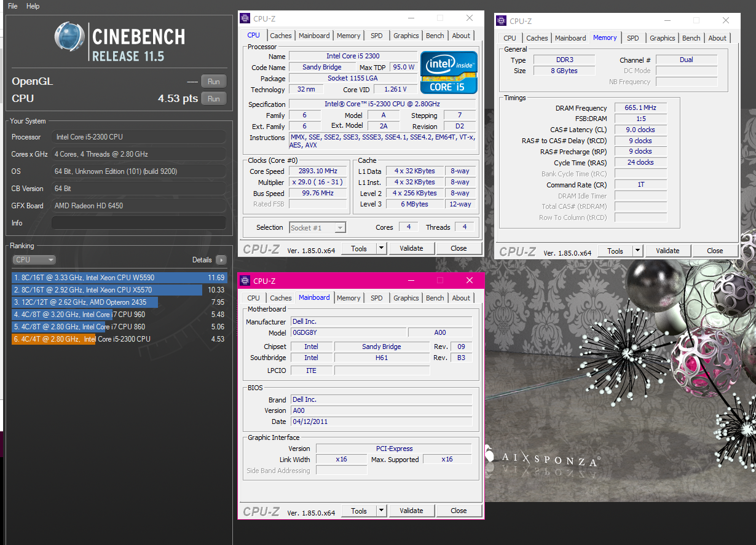Click CPU-Z icon in Memory window title bar
Viewport: 756px width, 545px height.
pyautogui.click(x=502, y=21)
